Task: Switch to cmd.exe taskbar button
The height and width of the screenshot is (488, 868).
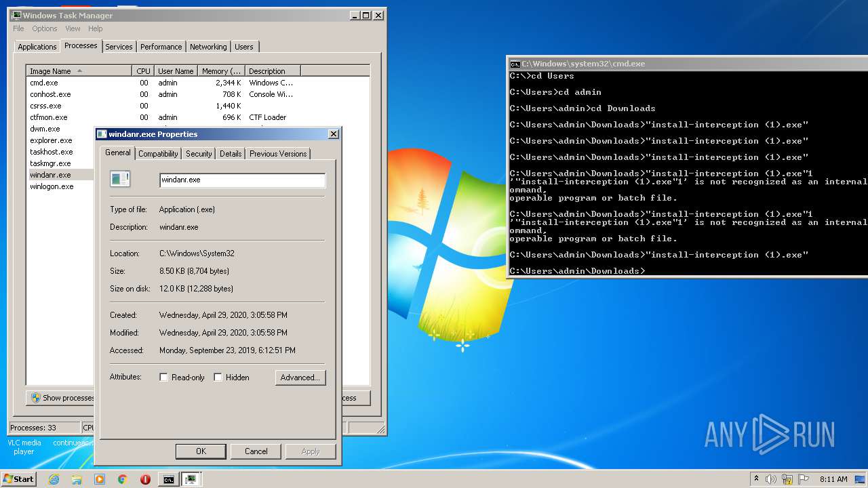Action: point(168,479)
